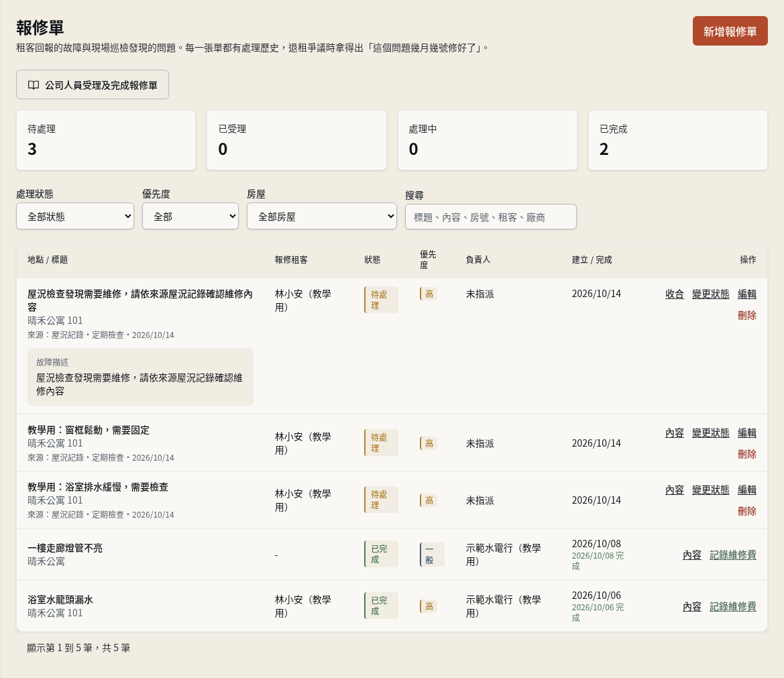The height and width of the screenshot is (678, 784).
Task: Select the 處理中 summary card
Action: pyautogui.click(x=488, y=141)
